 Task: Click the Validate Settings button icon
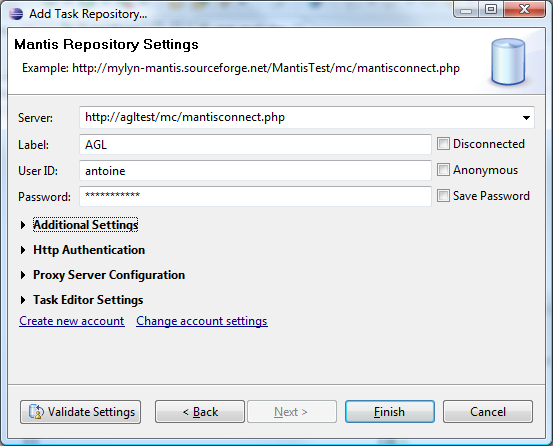click(x=36, y=411)
